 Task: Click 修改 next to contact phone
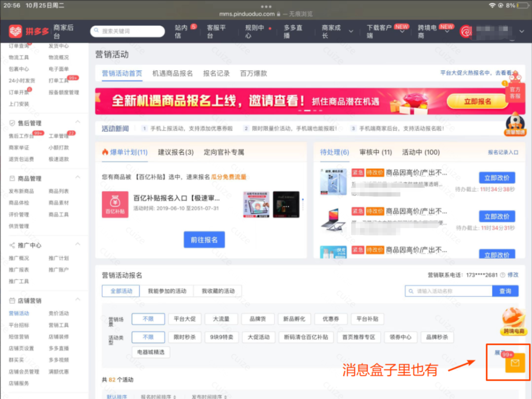[x=513, y=275]
